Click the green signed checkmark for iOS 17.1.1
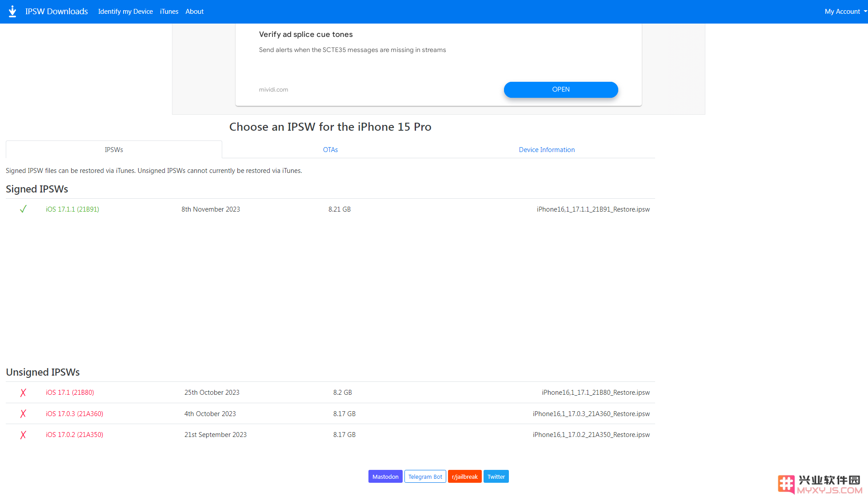This screenshot has height=501, width=868. (23, 209)
